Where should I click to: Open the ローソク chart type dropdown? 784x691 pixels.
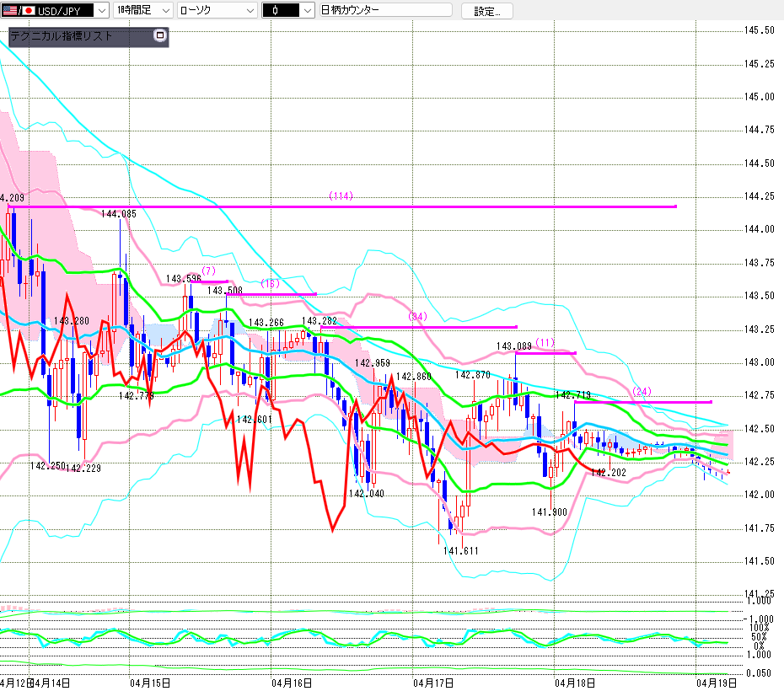pyautogui.click(x=217, y=10)
